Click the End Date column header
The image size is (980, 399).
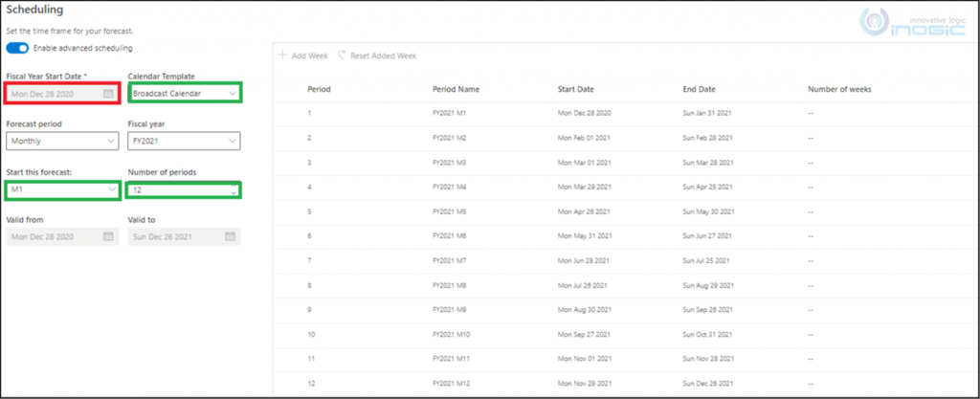[x=699, y=89]
